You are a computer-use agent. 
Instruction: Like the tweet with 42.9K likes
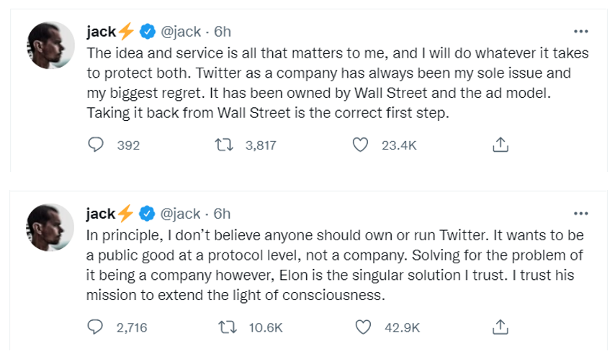364,327
